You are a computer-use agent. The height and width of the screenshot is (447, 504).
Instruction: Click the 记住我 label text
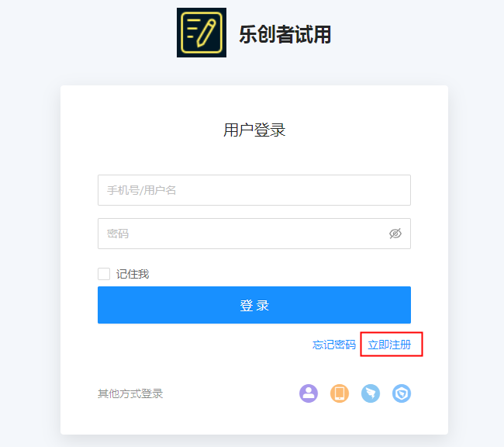(133, 274)
